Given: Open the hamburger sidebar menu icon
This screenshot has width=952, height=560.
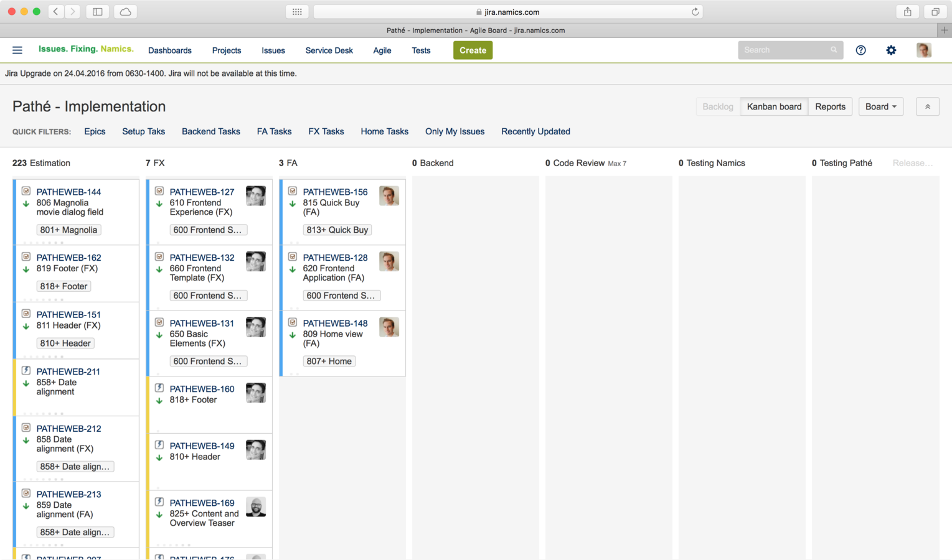Looking at the screenshot, I should click(17, 50).
